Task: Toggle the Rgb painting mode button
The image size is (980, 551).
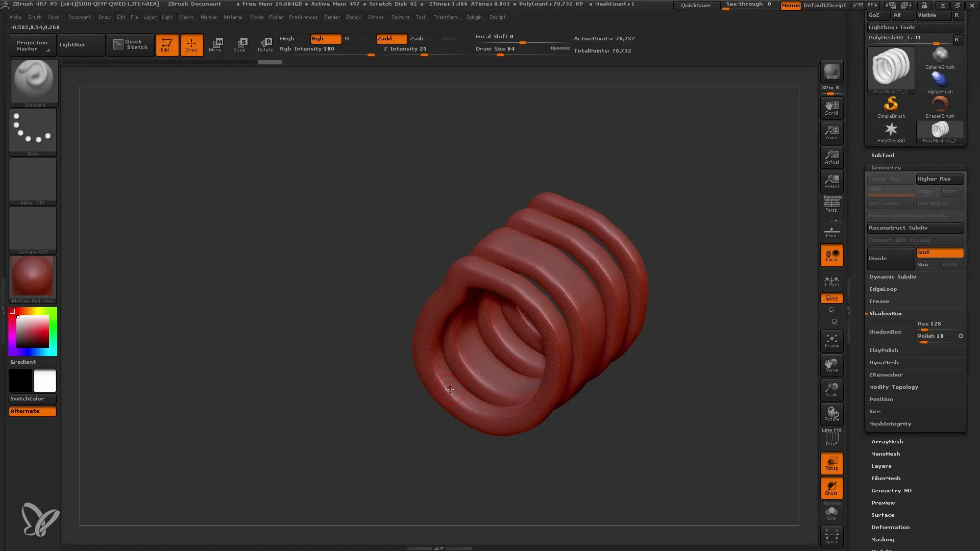Action: (x=321, y=38)
